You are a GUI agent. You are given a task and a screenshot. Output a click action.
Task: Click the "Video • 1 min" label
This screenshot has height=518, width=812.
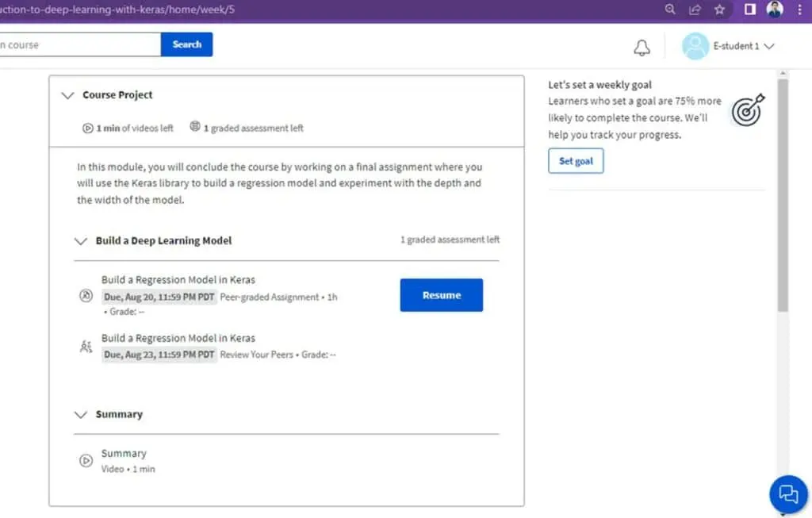coord(128,470)
